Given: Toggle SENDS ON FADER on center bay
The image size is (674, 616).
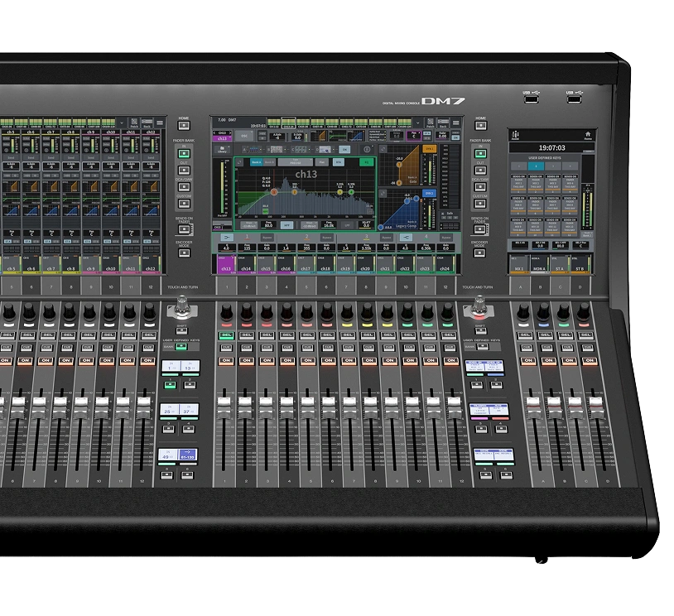Looking at the screenshot, I should [479, 229].
